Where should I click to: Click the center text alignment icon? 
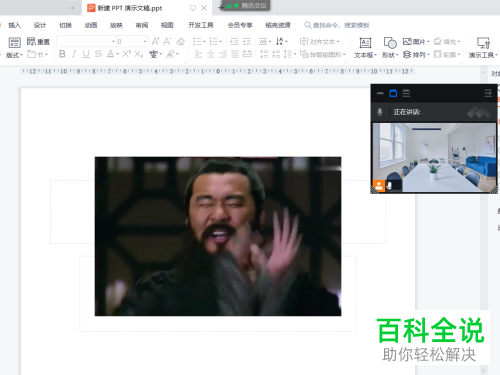211,54
